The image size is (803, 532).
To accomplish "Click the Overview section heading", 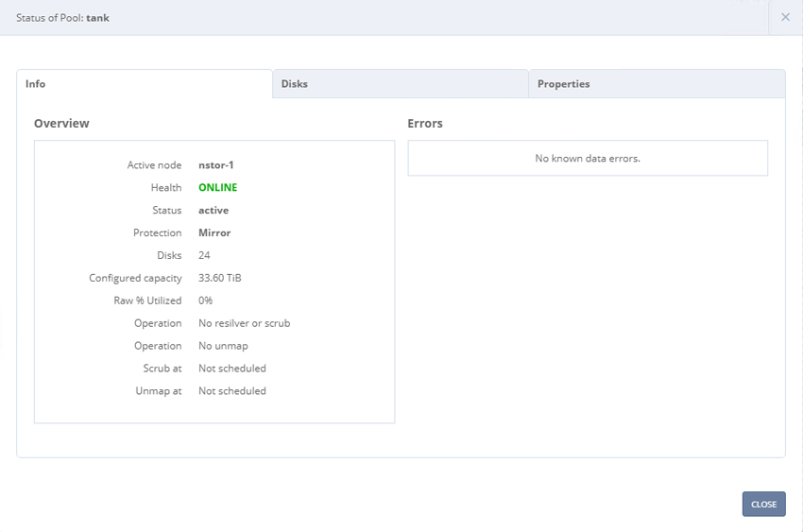I will pyautogui.click(x=61, y=124).
